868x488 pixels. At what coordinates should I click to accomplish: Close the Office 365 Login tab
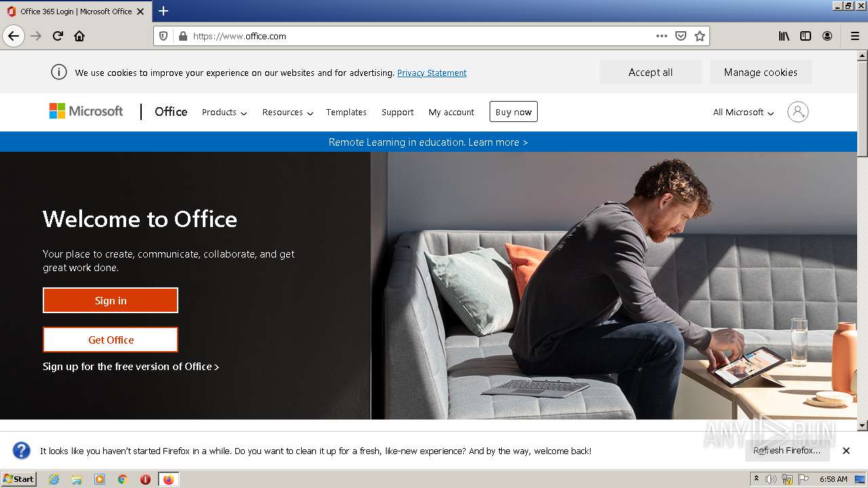coord(140,12)
